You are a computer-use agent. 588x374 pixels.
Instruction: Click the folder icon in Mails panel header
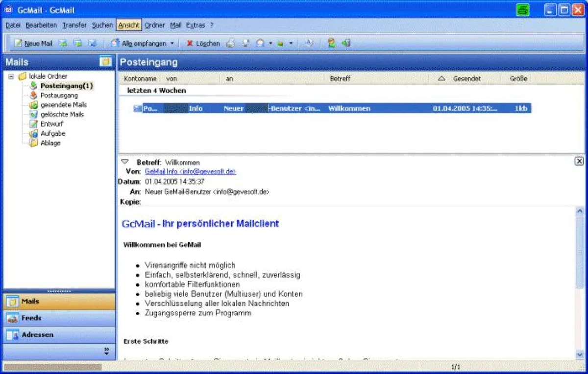(105, 62)
